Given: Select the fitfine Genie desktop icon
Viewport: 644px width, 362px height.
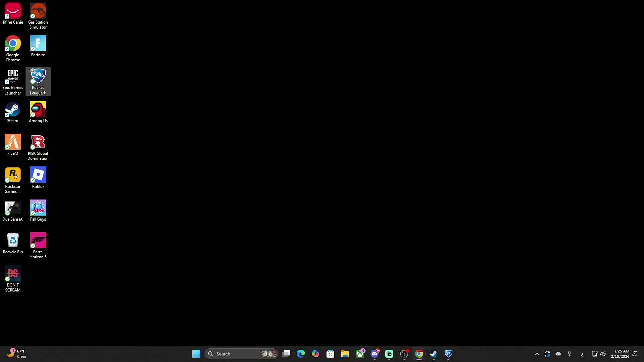Looking at the screenshot, I should tap(13, 14).
